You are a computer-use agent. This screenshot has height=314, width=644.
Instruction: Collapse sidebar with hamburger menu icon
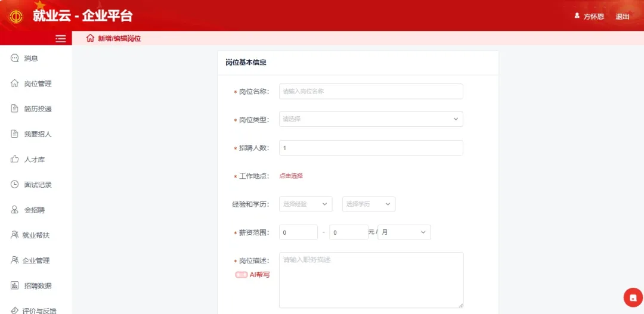tap(61, 39)
